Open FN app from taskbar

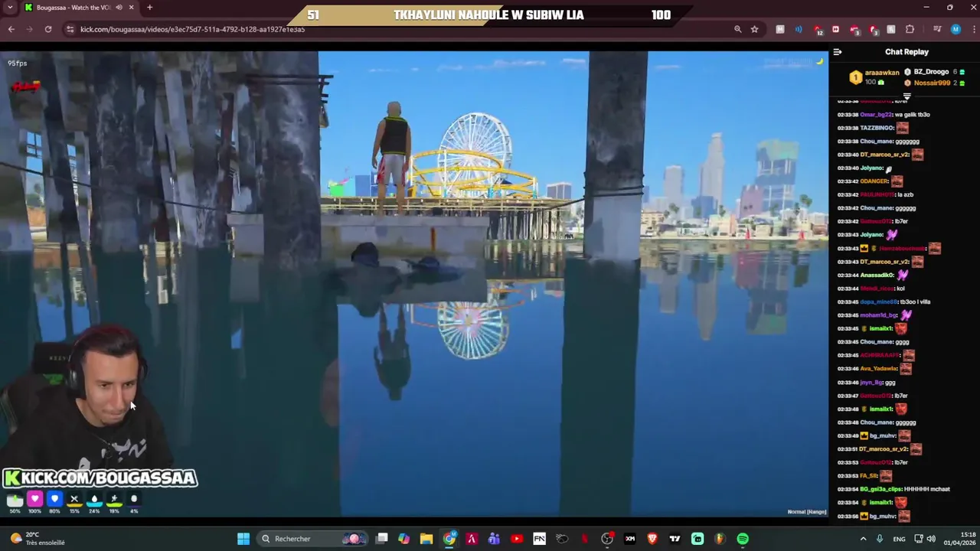[x=539, y=539]
